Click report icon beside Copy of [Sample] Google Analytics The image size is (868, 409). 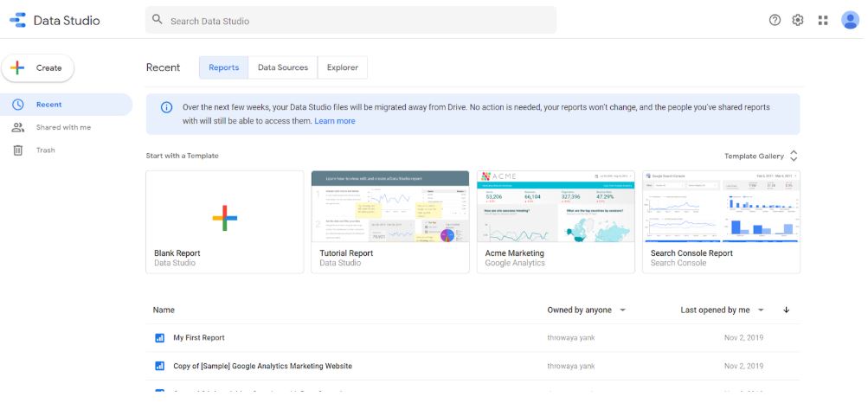pos(160,366)
